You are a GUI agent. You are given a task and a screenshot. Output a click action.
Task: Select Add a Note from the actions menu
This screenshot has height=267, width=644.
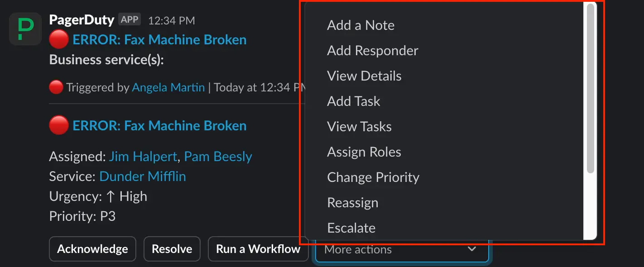(x=360, y=25)
